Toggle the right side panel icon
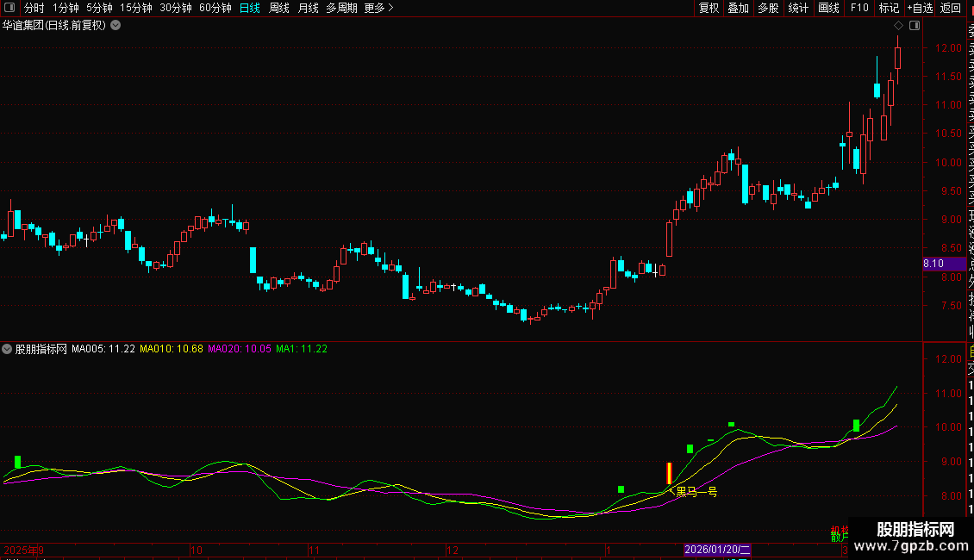 click(x=915, y=26)
